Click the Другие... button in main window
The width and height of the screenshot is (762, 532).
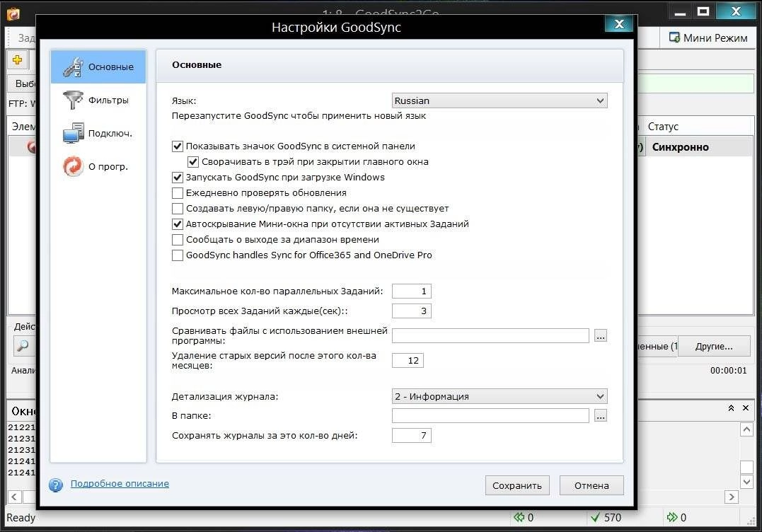714,347
